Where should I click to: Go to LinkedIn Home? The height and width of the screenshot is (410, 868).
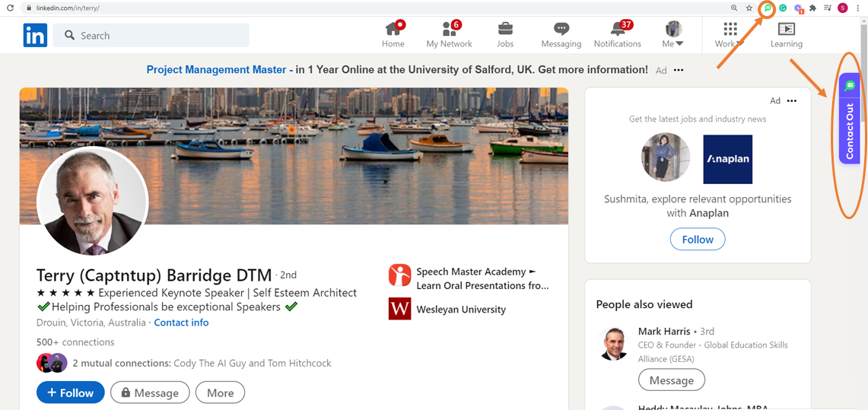(x=393, y=34)
